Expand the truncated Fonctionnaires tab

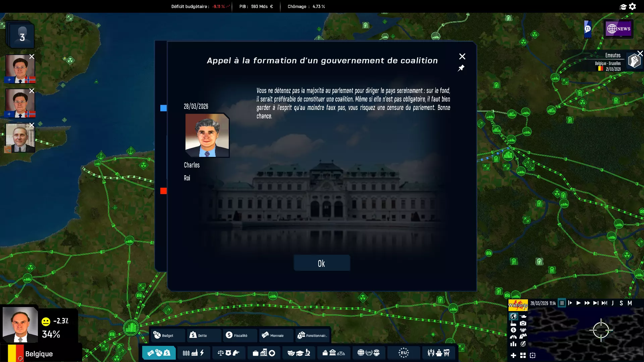pyautogui.click(x=312, y=336)
